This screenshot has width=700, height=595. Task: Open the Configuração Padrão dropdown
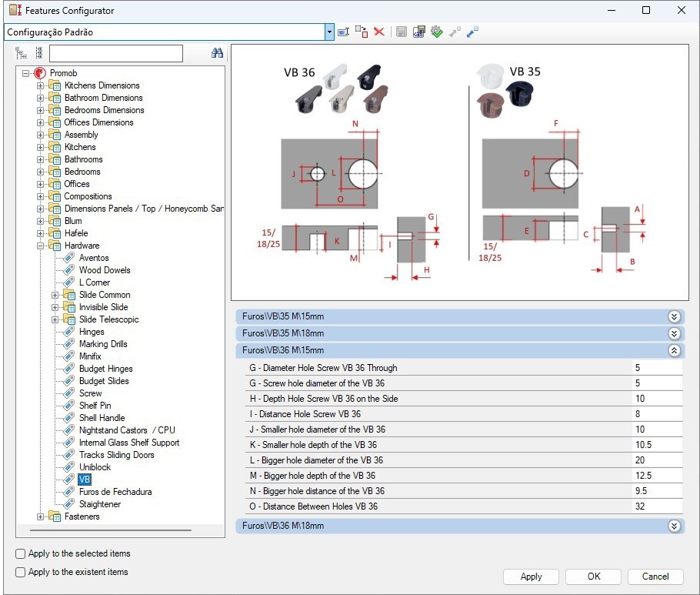[x=329, y=32]
